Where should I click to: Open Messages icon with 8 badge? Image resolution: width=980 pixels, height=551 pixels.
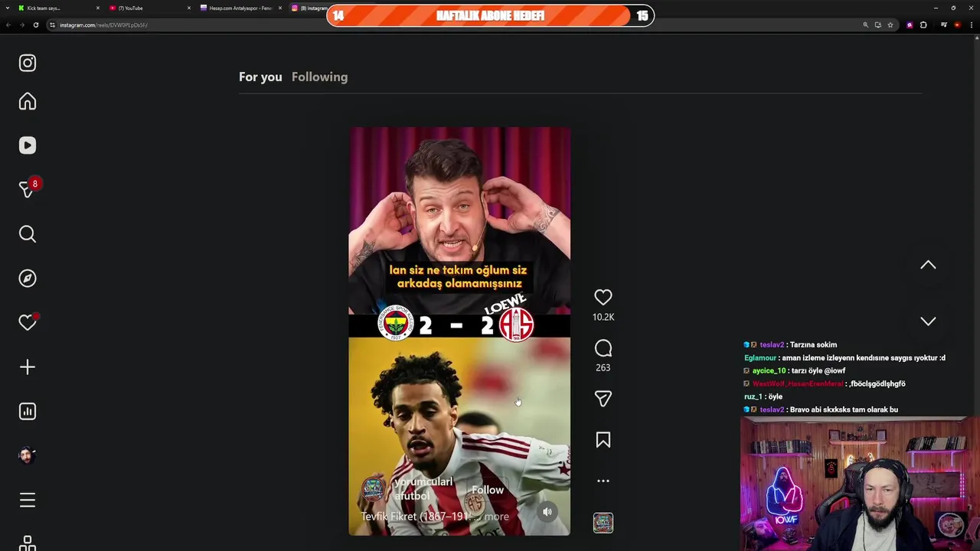tap(28, 189)
